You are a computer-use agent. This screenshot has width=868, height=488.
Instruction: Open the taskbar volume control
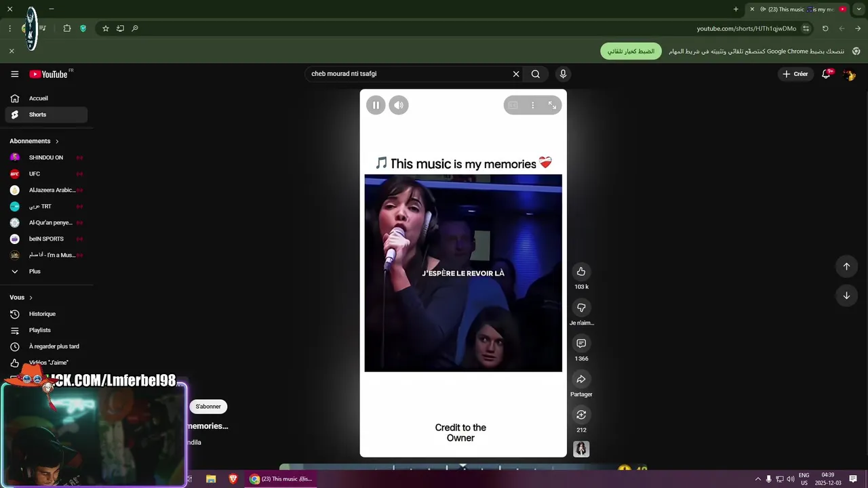click(791, 479)
